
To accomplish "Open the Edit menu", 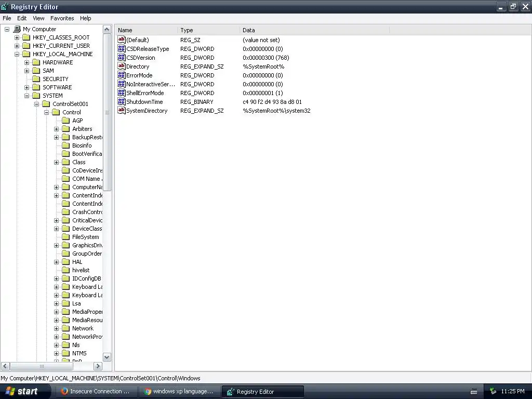I will tap(22, 18).
